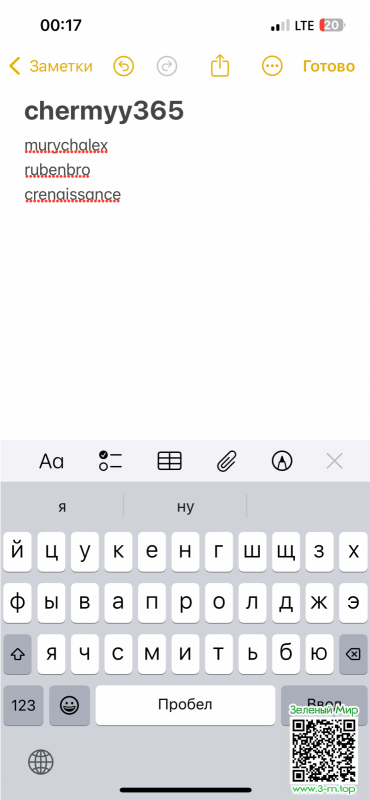Screen dimensions: 370x800
Task: Choose the 'я' predictive suggestion
Action: (x=62, y=507)
